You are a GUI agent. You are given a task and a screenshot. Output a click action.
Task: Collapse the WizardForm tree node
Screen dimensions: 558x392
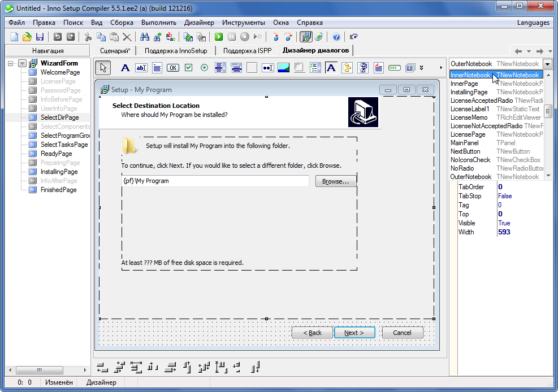11,63
